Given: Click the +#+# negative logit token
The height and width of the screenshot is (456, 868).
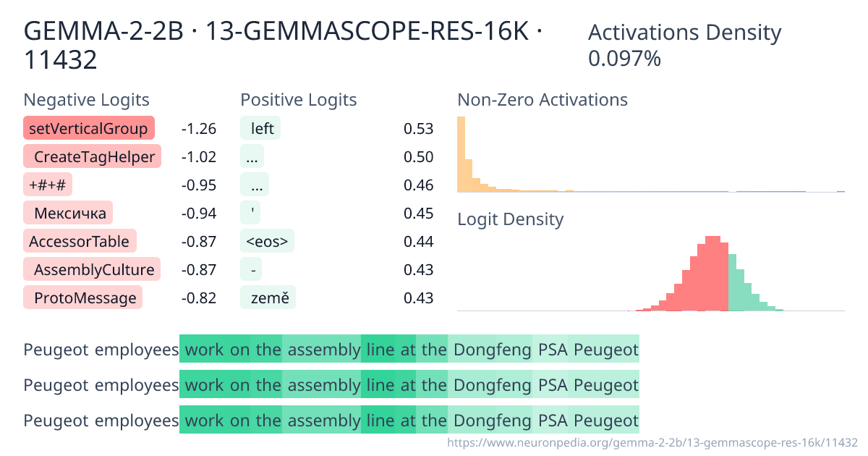Looking at the screenshot, I should coord(48,185).
